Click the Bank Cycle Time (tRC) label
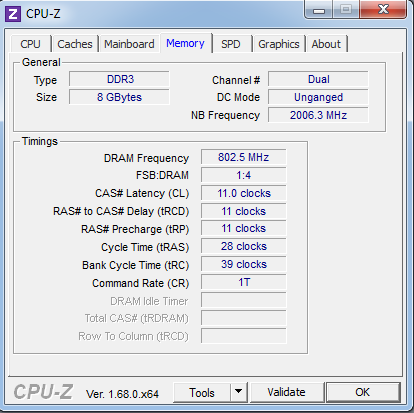Screen dimensions: 414x413 [136, 265]
